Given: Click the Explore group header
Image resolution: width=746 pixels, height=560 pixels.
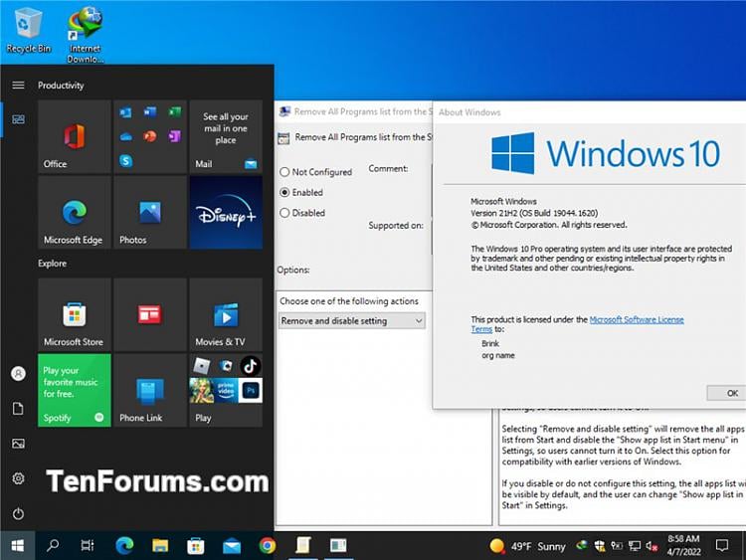Looking at the screenshot, I should [x=53, y=264].
